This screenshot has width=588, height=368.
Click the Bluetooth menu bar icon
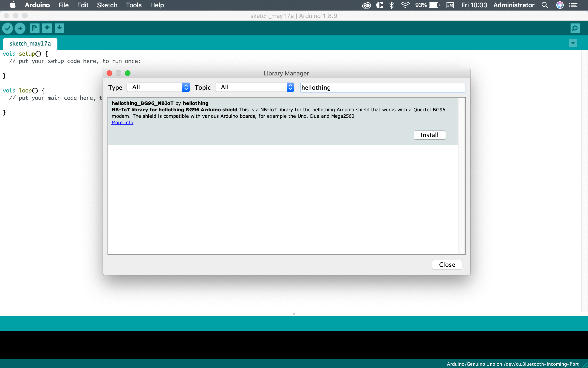point(391,5)
